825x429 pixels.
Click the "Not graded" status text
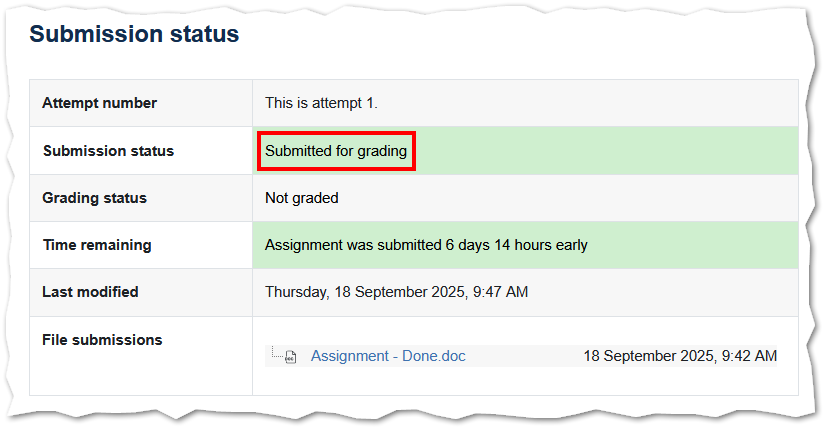tap(302, 198)
